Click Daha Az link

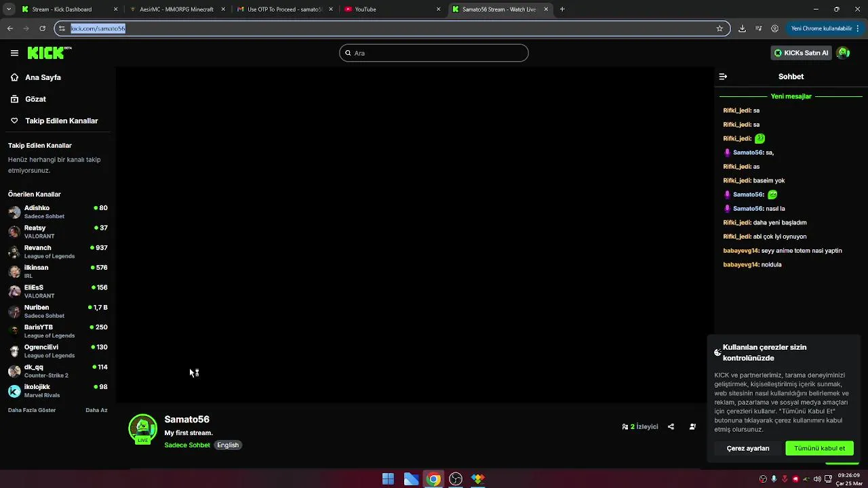[x=96, y=410]
